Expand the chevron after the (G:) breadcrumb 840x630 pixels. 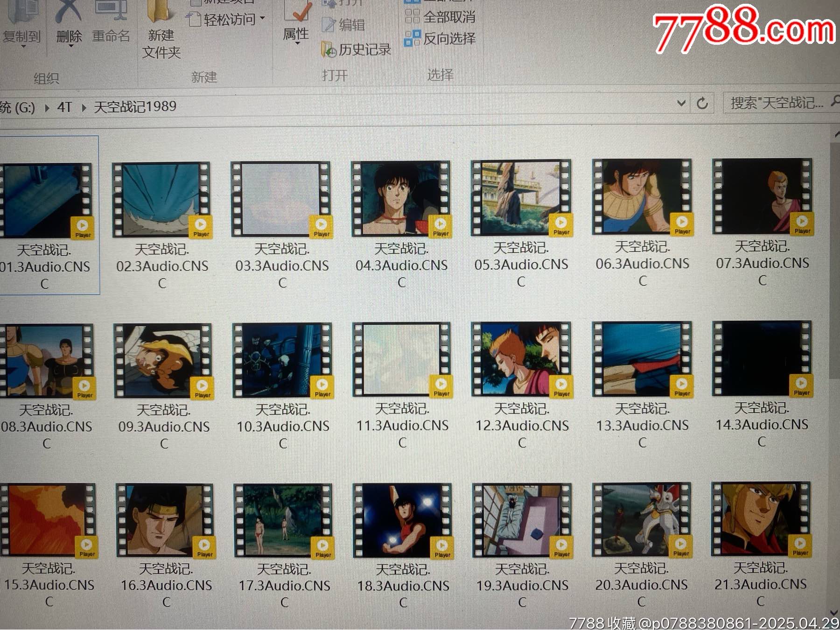pyautogui.click(x=47, y=108)
